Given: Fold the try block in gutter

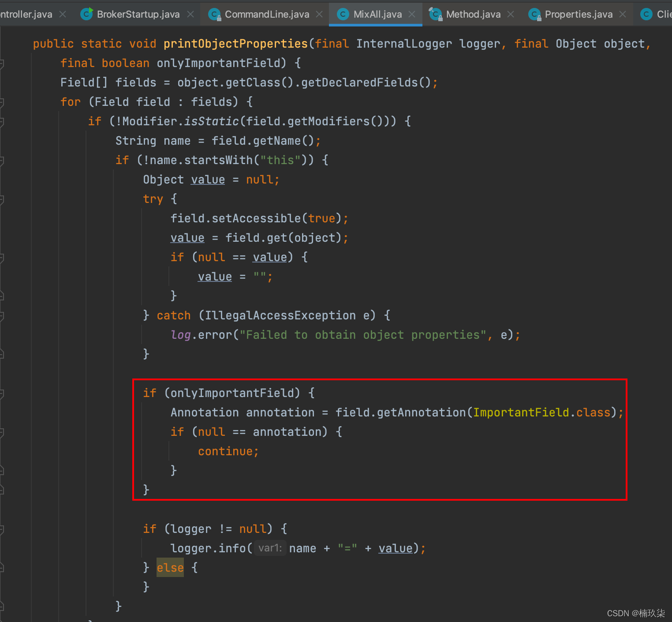Looking at the screenshot, I should (1, 199).
